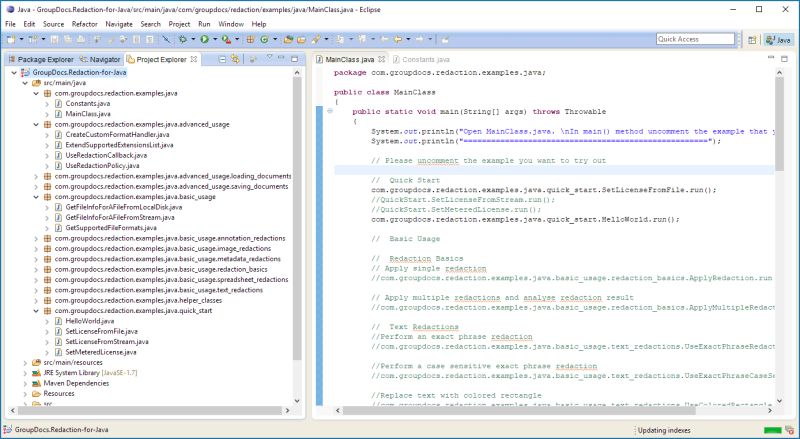Switch to the Constants.java editor tab

point(421,59)
